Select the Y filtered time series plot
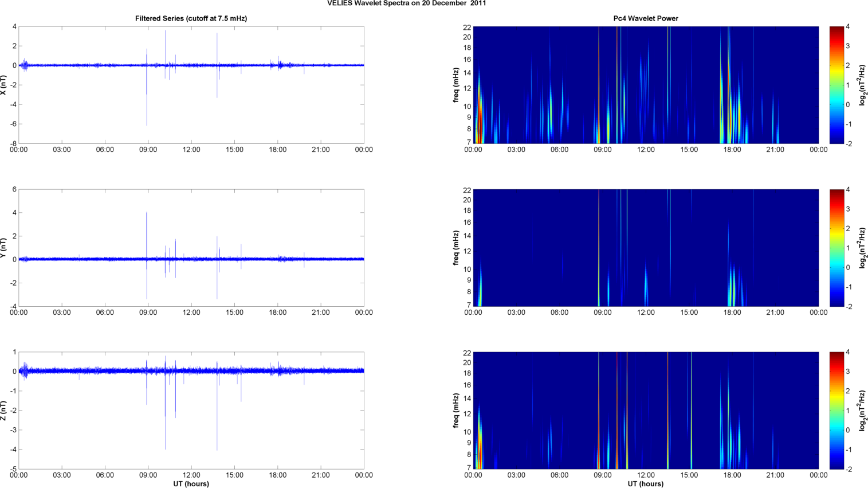The image size is (868, 488). 191,248
